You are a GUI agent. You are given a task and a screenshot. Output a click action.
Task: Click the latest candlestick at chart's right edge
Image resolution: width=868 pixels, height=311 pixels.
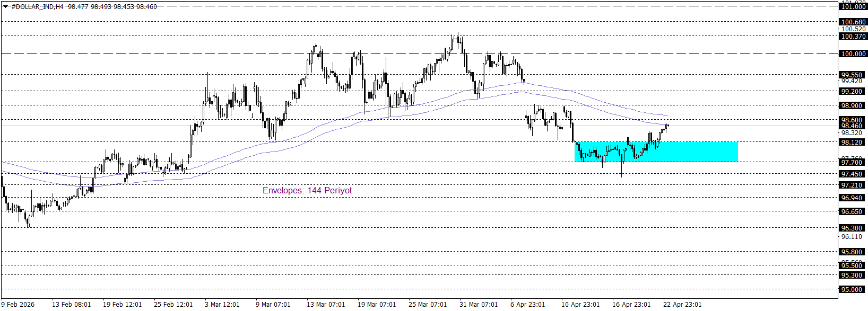667,126
